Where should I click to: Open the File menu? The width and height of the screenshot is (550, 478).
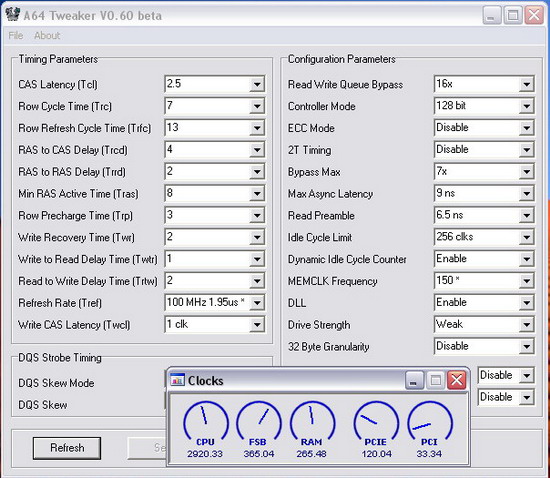pyautogui.click(x=16, y=35)
